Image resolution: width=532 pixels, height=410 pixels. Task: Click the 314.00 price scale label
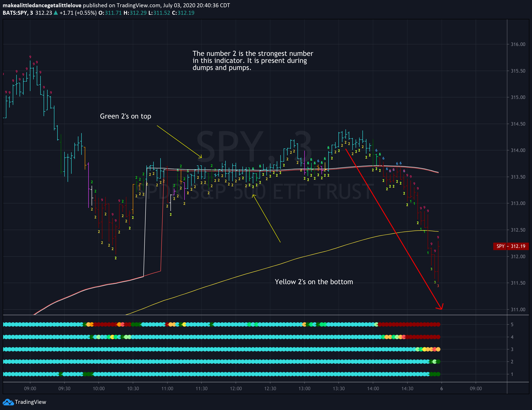[518, 150]
